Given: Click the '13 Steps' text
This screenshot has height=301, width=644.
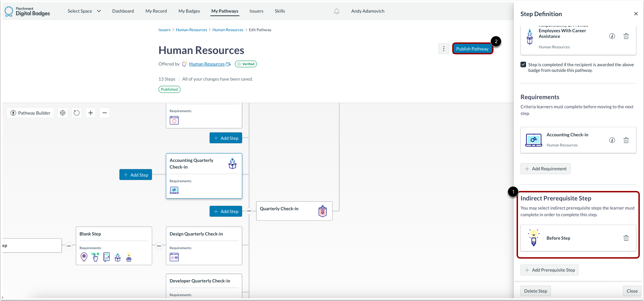Looking at the screenshot, I should (x=167, y=79).
